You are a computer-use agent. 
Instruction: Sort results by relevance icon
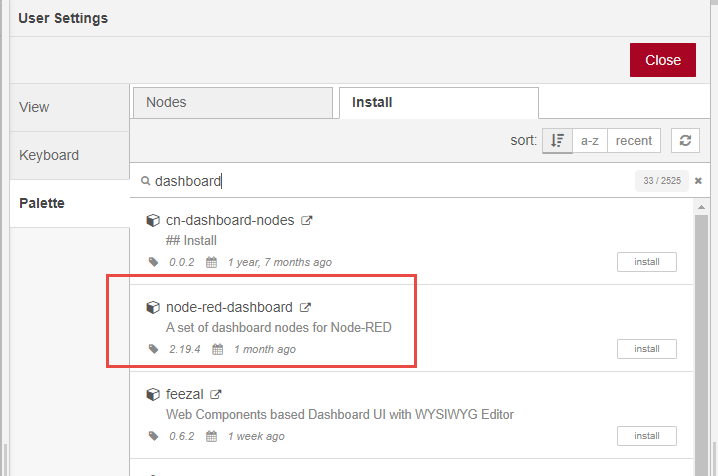pyautogui.click(x=557, y=141)
